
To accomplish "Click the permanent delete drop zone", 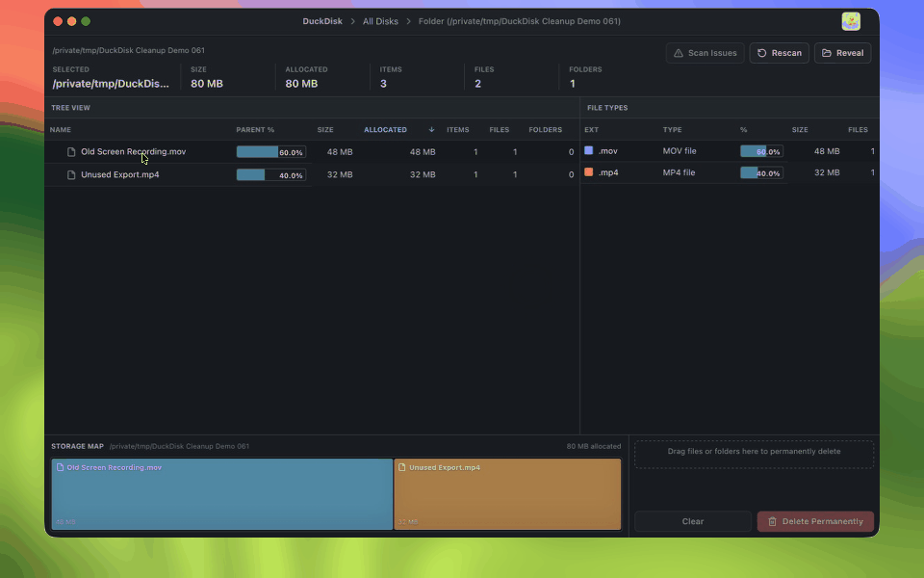I will [x=754, y=454].
